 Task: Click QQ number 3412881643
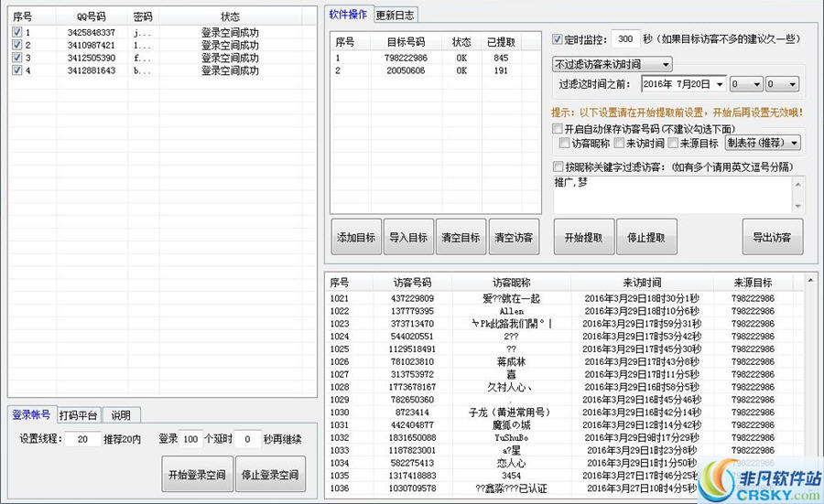point(92,70)
